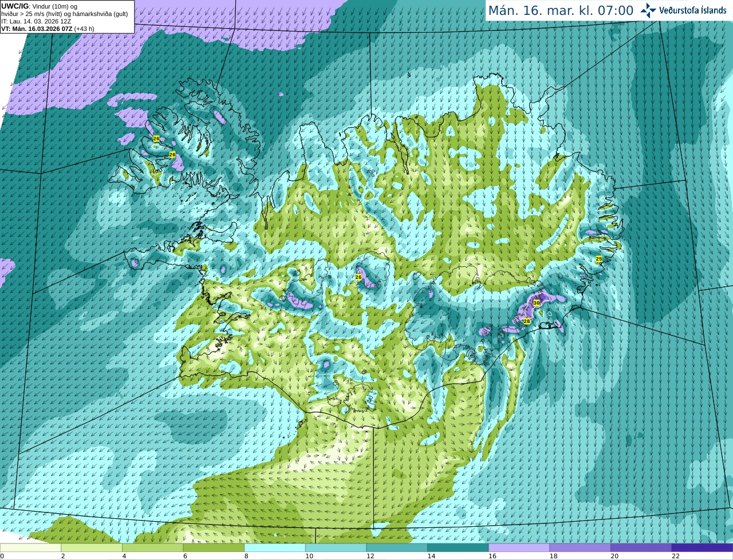Click the legend scale number 6
This screenshot has width=733, height=560.
pyautogui.click(x=185, y=556)
